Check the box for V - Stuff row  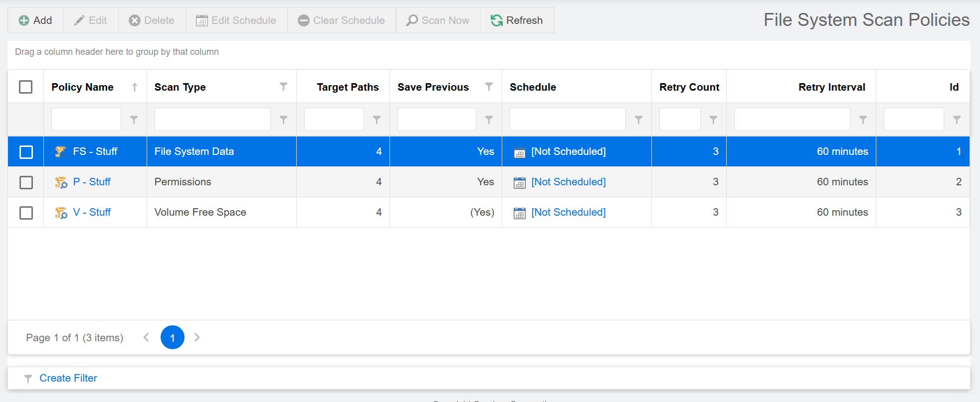click(26, 213)
